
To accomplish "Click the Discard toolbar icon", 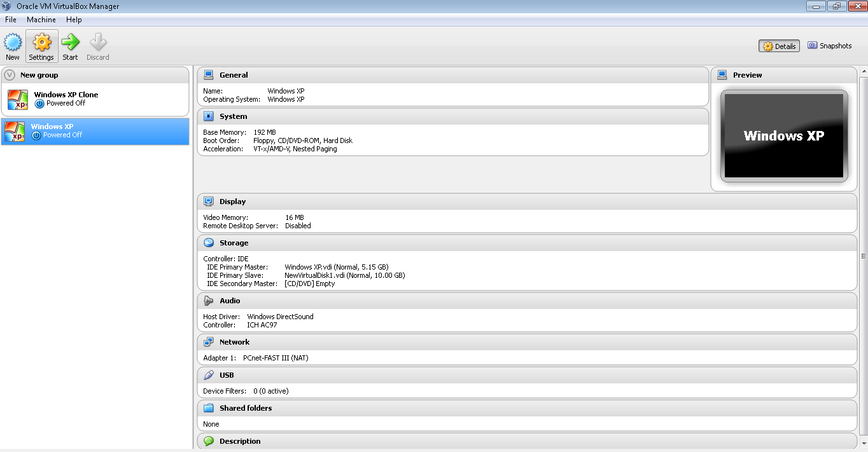I will click(98, 43).
